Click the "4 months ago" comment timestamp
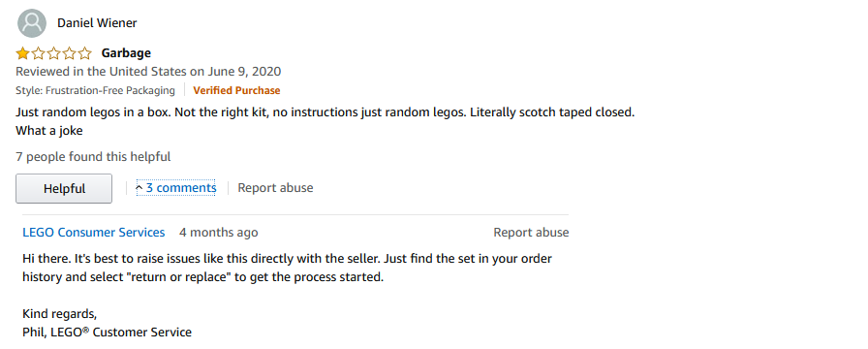 [x=218, y=232]
